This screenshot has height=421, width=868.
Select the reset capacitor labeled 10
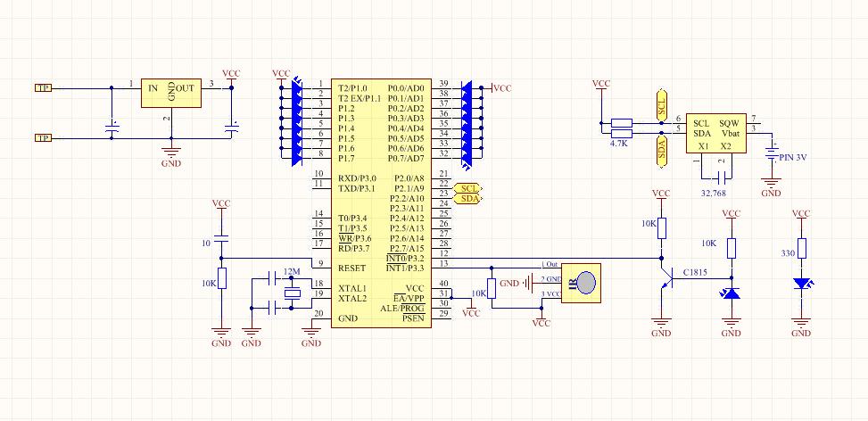point(221,238)
